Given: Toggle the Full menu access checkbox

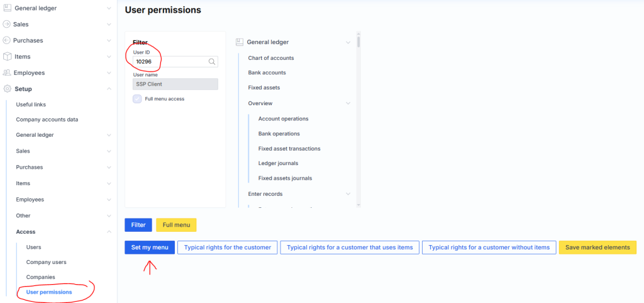Looking at the screenshot, I should [137, 99].
